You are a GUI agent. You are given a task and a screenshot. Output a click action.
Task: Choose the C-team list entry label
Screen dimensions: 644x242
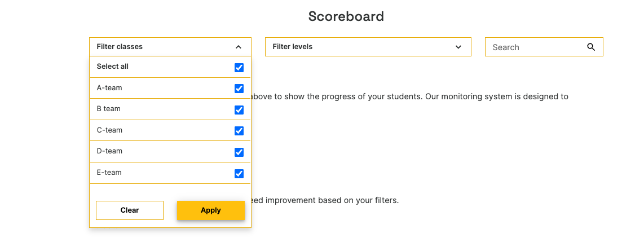pos(109,130)
